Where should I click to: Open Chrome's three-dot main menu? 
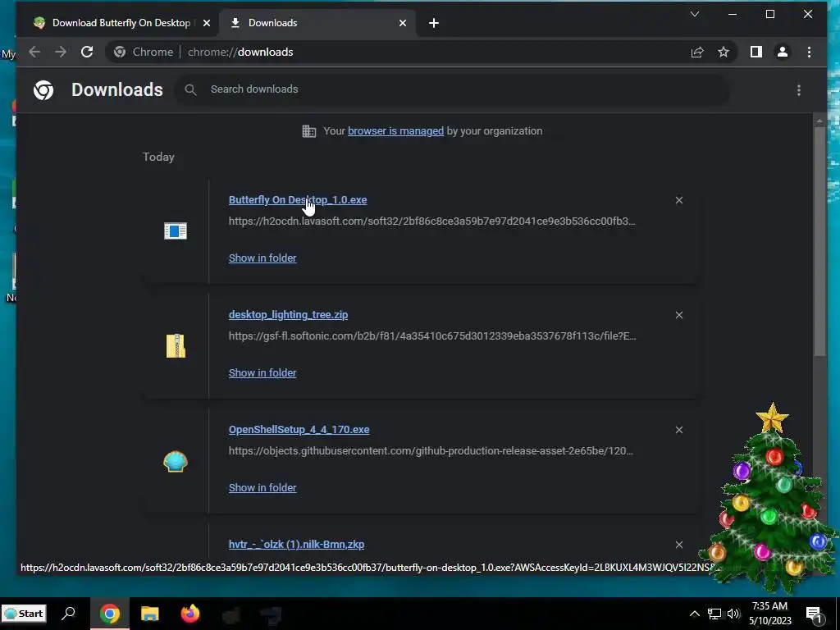point(809,52)
